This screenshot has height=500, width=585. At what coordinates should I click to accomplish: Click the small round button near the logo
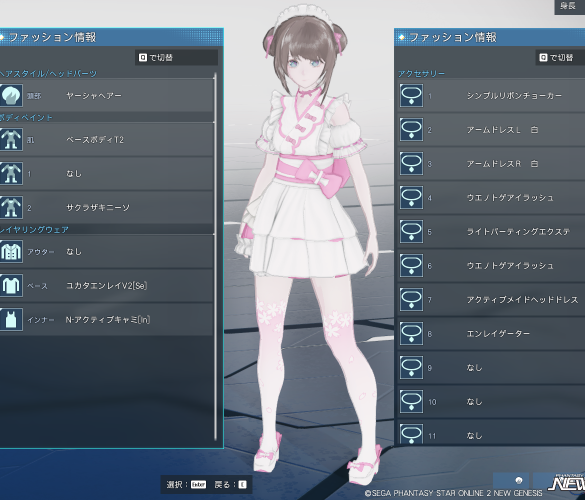tap(518, 480)
